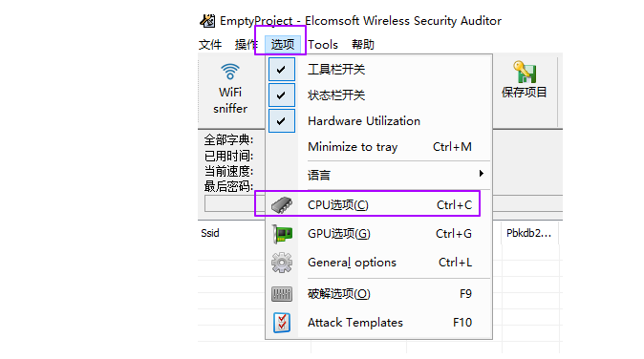The width and height of the screenshot is (644, 359).
Task: Click the General options gear icon
Action: tap(282, 263)
